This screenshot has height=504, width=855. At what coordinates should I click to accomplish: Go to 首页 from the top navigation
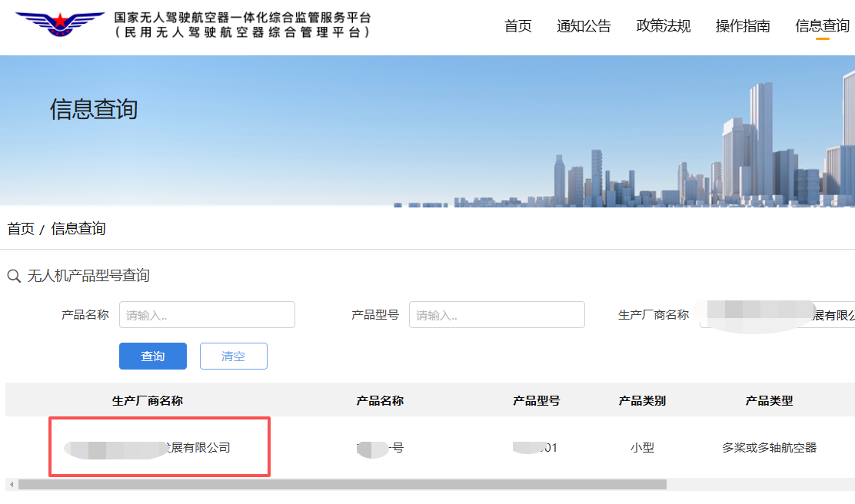(517, 25)
